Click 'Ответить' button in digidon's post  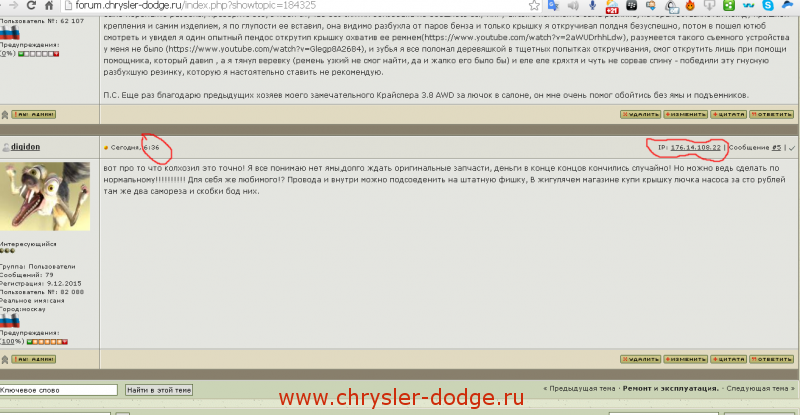pos(771,359)
